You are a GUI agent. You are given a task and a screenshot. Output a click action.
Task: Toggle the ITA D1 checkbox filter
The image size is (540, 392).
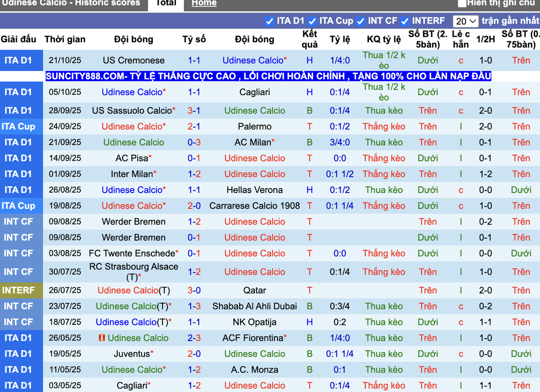tap(270, 22)
